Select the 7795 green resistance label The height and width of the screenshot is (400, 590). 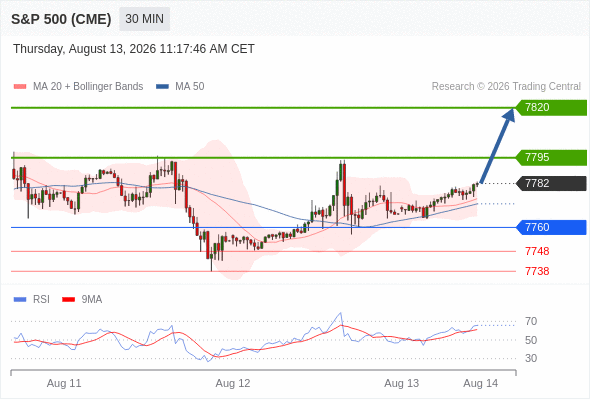pyautogui.click(x=551, y=157)
